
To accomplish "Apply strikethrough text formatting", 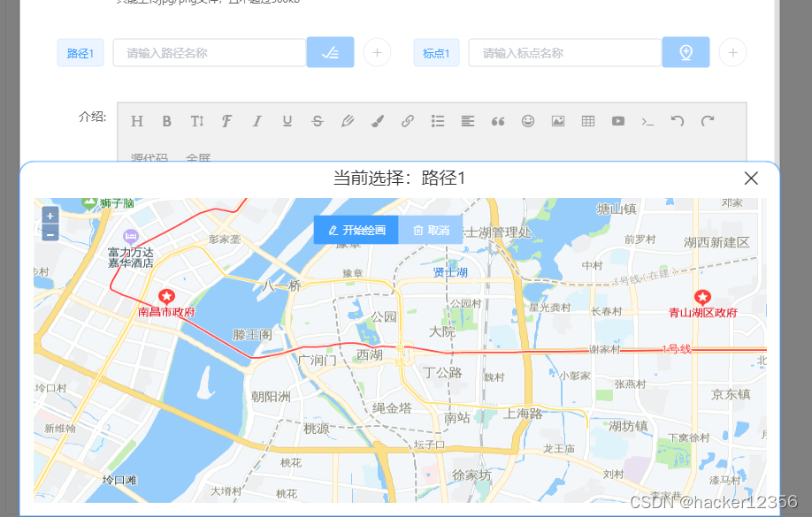I will [317, 121].
